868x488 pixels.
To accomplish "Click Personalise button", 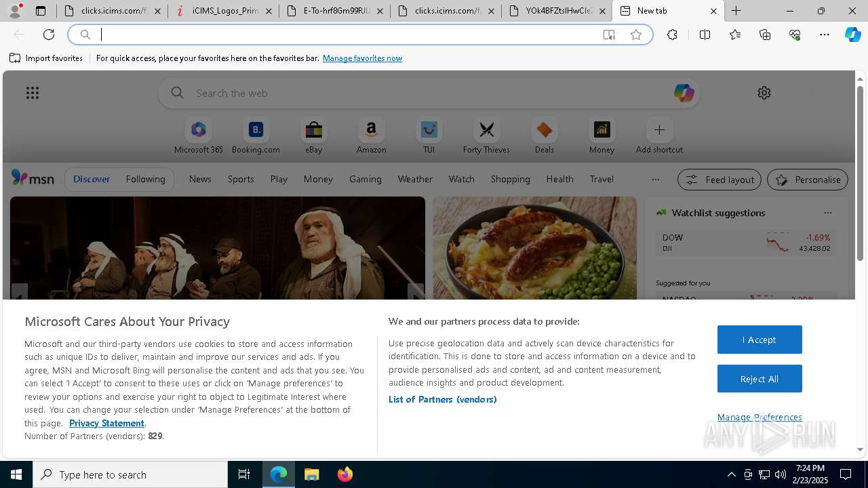I will tap(808, 180).
